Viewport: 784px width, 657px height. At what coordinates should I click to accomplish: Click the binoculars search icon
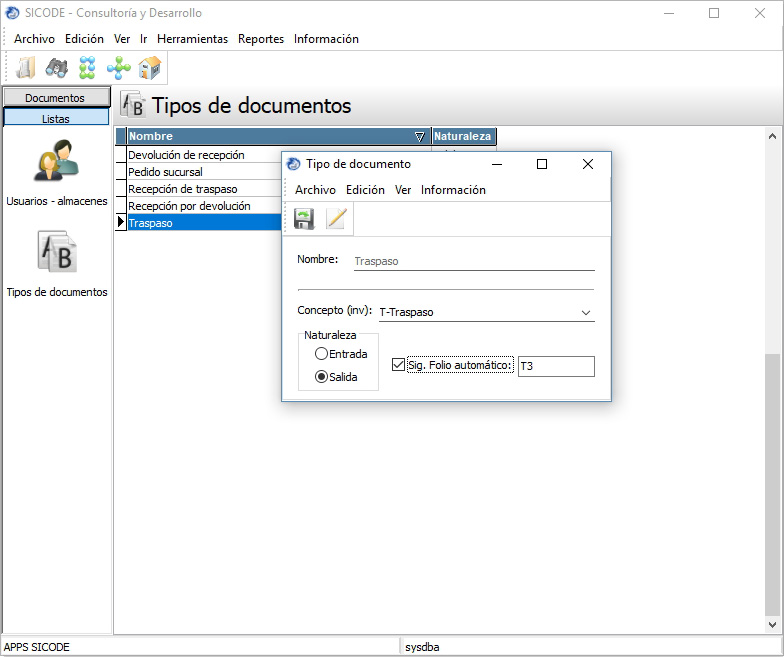[x=56, y=68]
